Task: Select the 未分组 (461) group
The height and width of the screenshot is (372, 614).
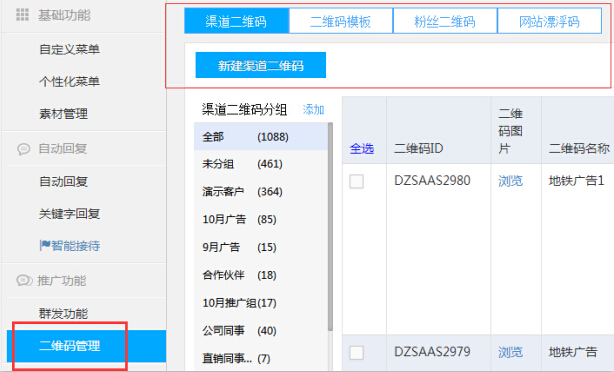Action: click(261, 164)
